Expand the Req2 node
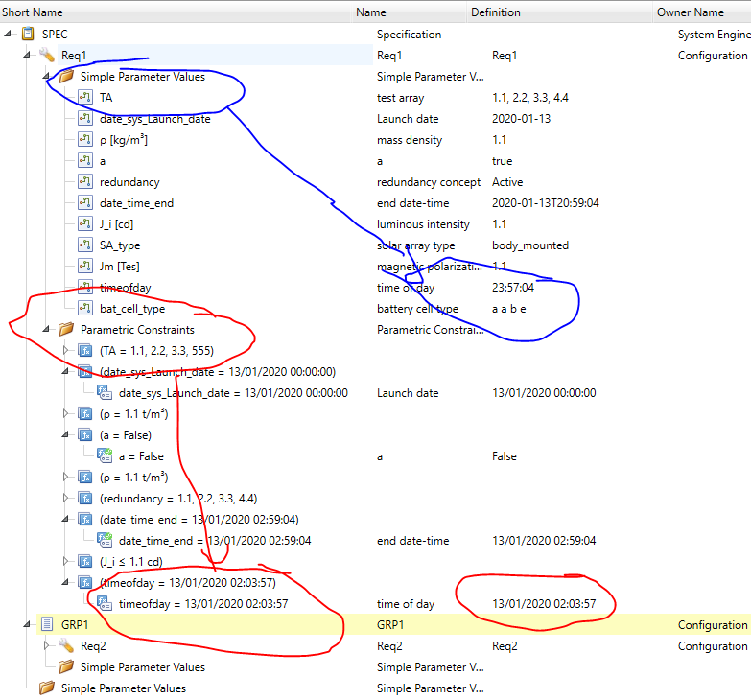Image resolution: width=751 pixels, height=700 pixels. point(46,645)
